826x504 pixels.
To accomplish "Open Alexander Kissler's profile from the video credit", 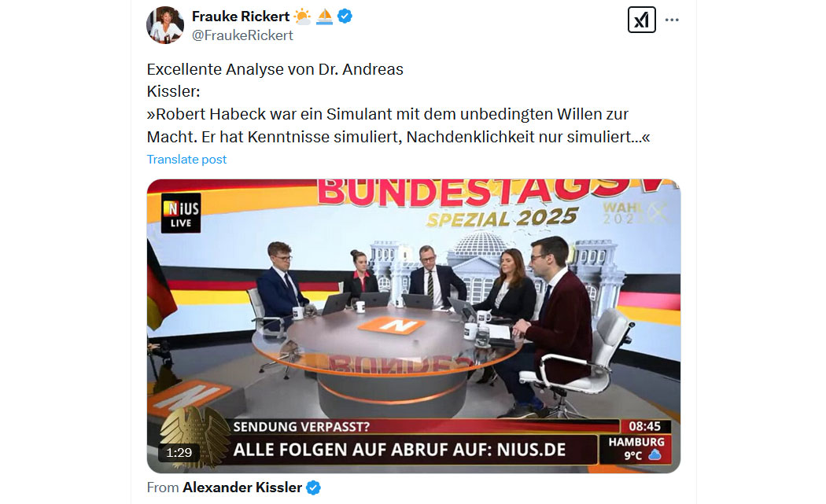I will coord(242,487).
